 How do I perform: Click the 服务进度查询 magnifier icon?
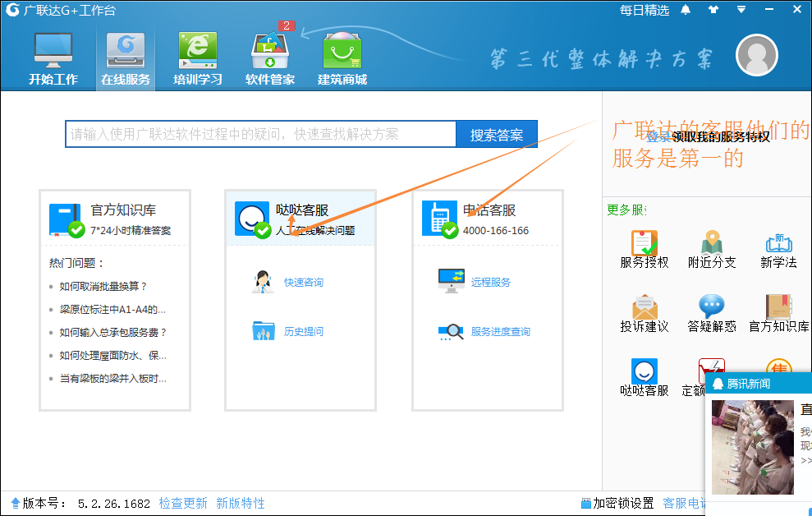click(x=451, y=332)
